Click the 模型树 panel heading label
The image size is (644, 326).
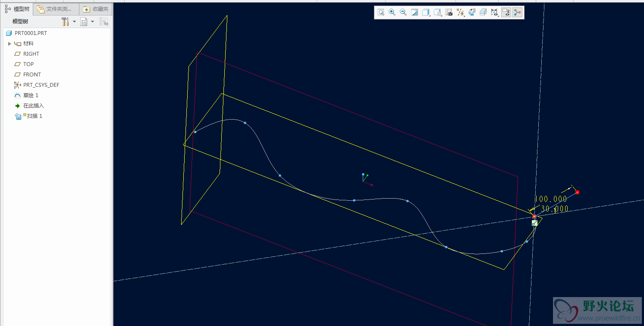(x=20, y=21)
